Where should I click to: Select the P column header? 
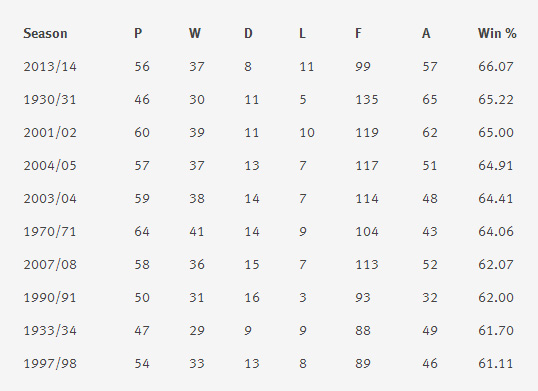(x=138, y=34)
